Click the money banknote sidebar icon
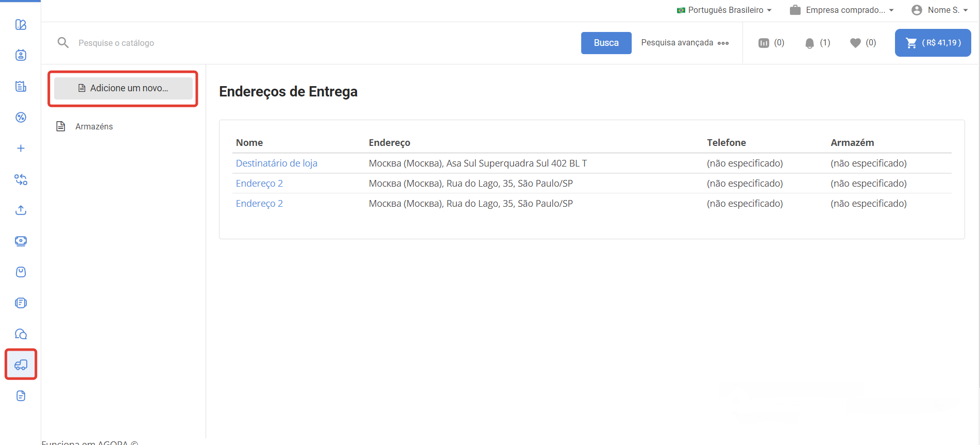 pyautogui.click(x=21, y=241)
